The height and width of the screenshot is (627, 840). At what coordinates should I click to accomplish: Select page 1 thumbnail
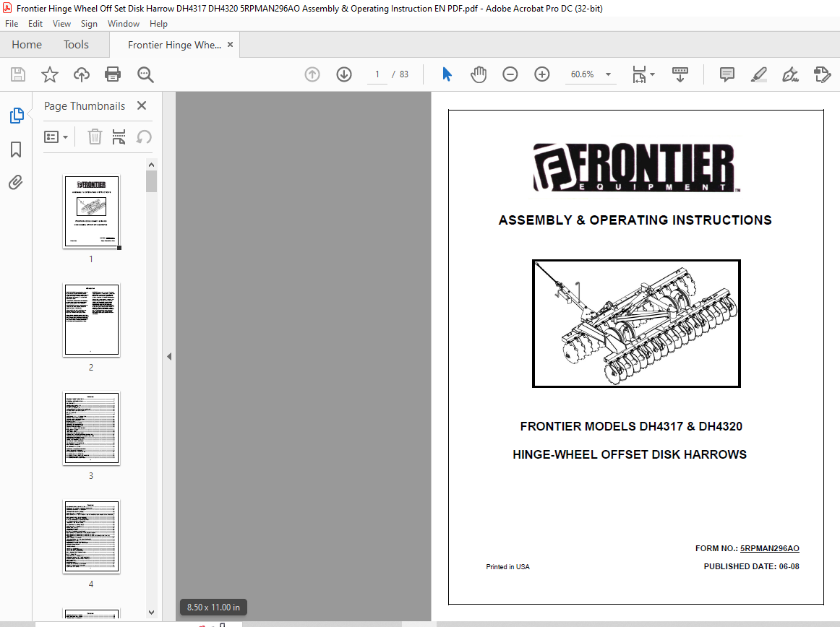point(92,212)
